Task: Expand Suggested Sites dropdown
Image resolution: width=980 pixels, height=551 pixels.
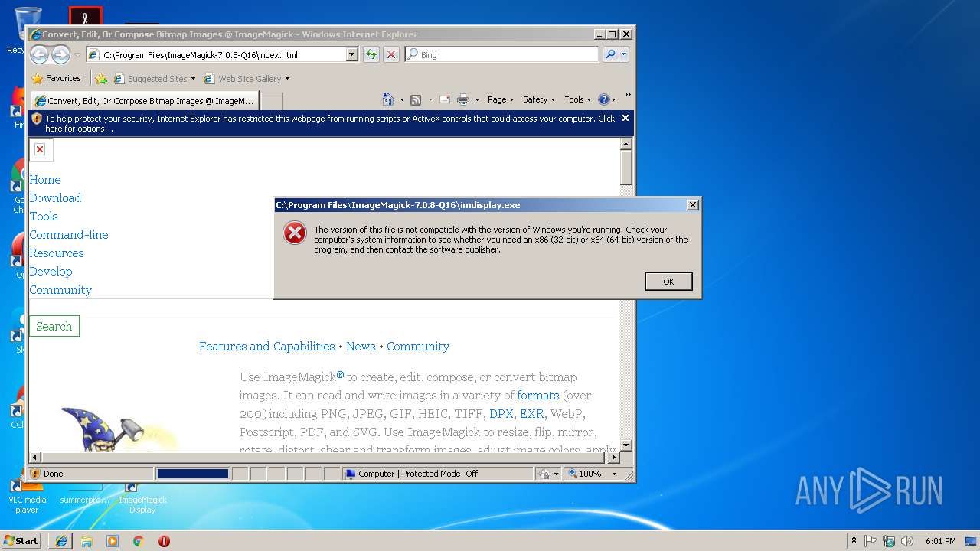Action: pos(193,78)
